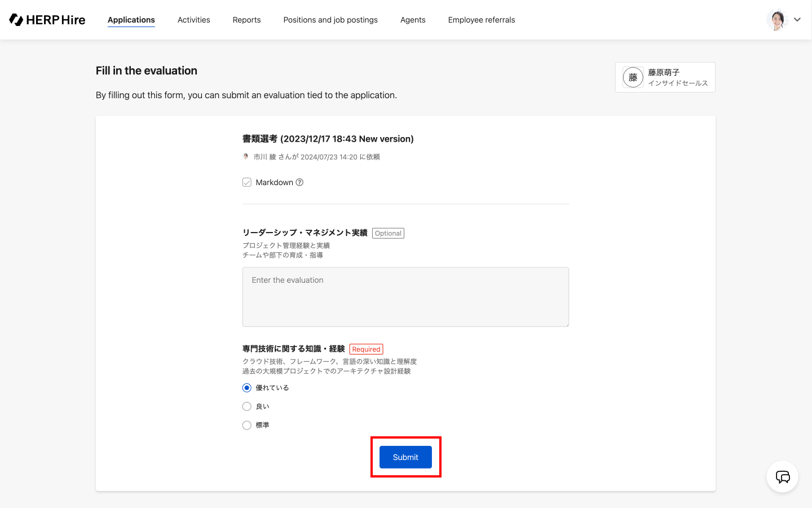Open the Applications tab
This screenshot has height=508, width=812.
point(131,20)
